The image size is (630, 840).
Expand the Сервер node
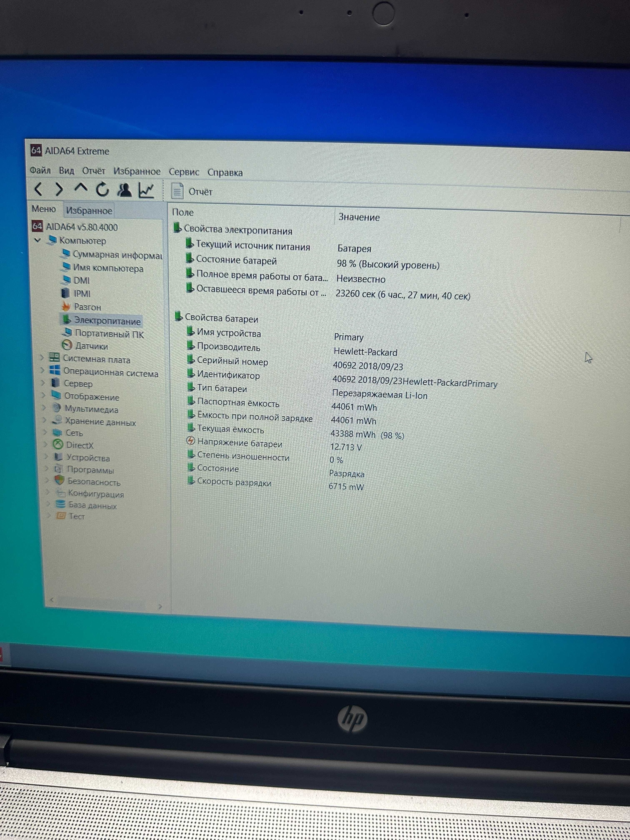[43, 383]
